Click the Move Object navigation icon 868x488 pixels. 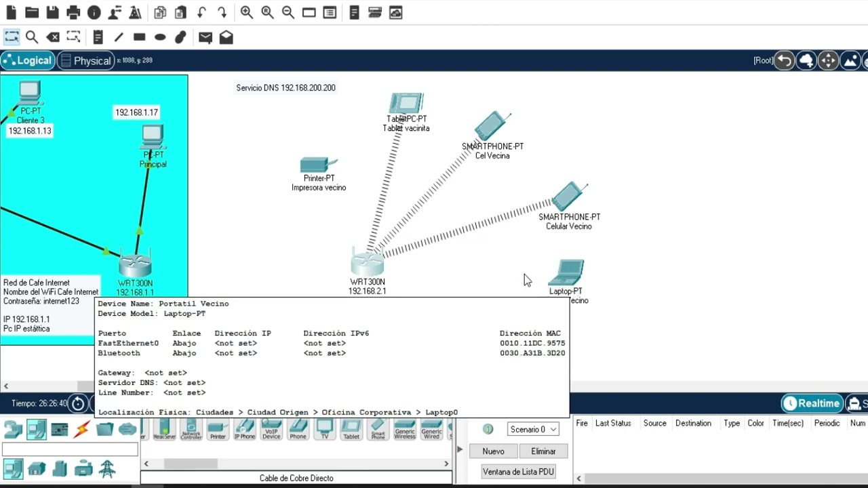pyautogui.click(x=828, y=61)
